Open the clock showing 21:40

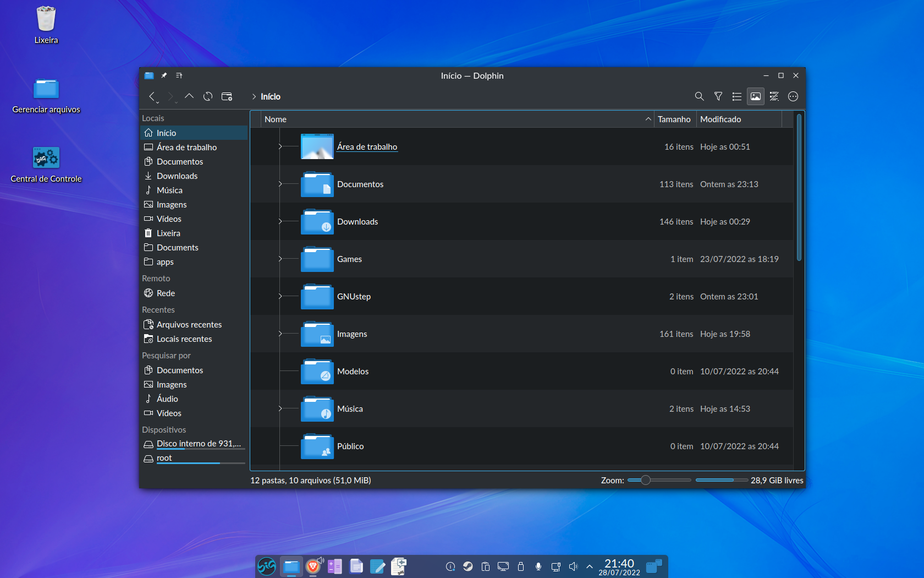point(619,567)
